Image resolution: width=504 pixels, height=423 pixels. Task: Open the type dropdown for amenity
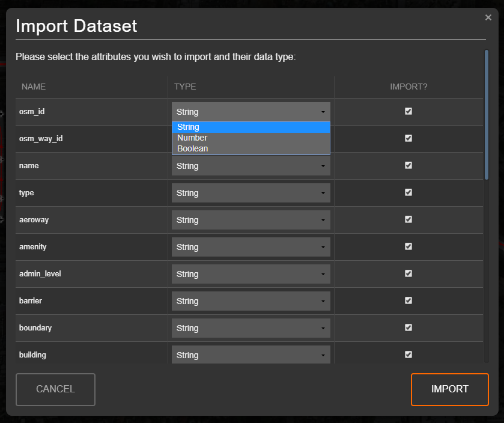pos(250,246)
